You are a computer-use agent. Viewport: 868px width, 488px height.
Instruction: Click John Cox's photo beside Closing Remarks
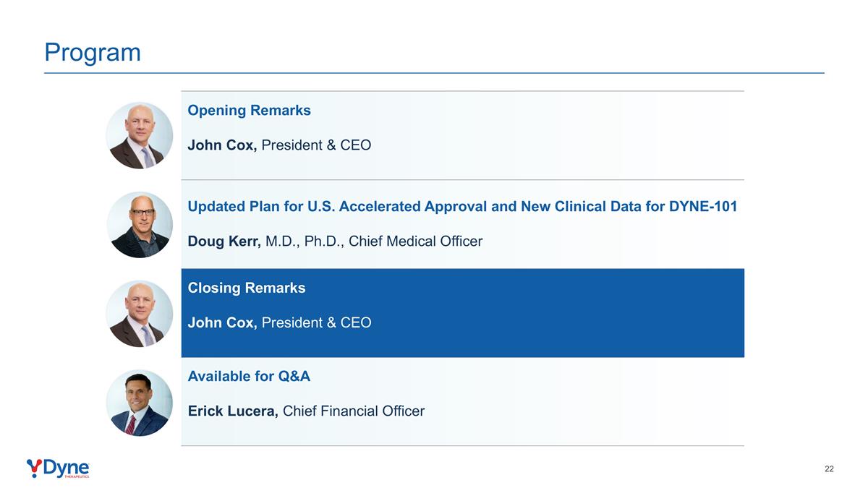tap(139, 314)
